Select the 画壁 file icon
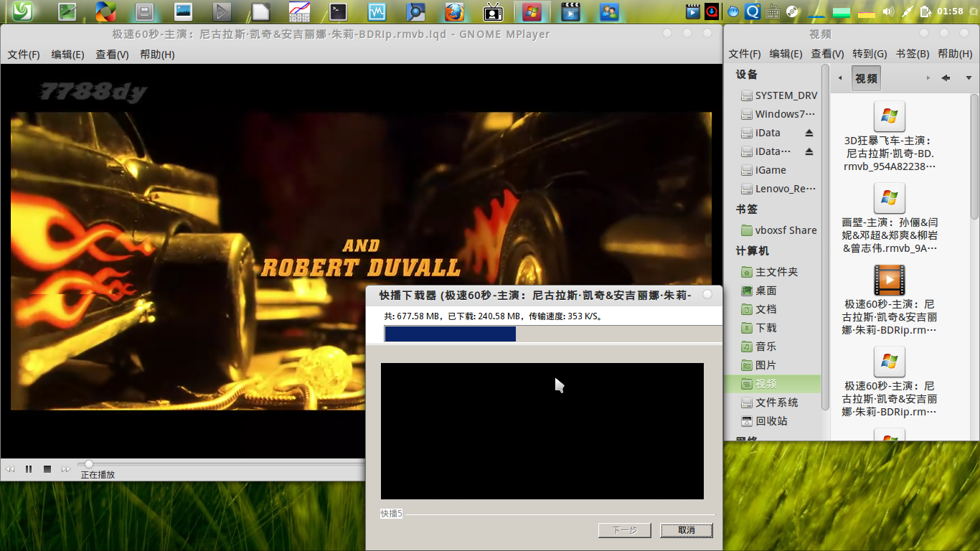The width and height of the screenshot is (980, 551). tap(890, 198)
